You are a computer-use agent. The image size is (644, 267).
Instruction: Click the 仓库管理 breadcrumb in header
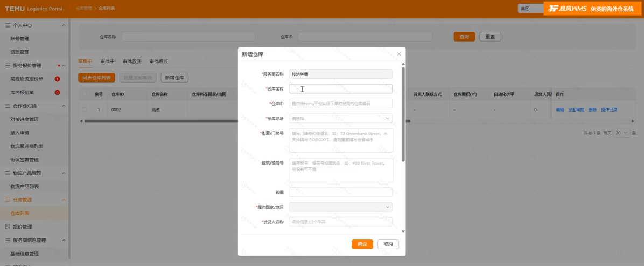[84, 9]
